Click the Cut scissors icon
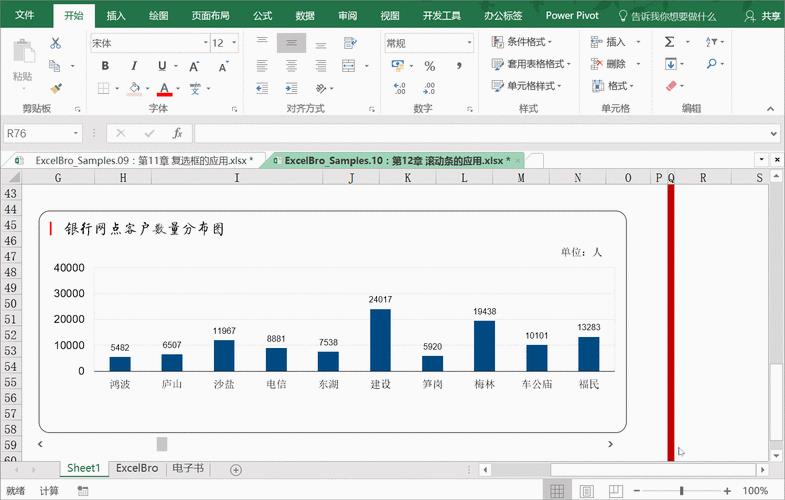The height and width of the screenshot is (500, 785). [55, 43]
